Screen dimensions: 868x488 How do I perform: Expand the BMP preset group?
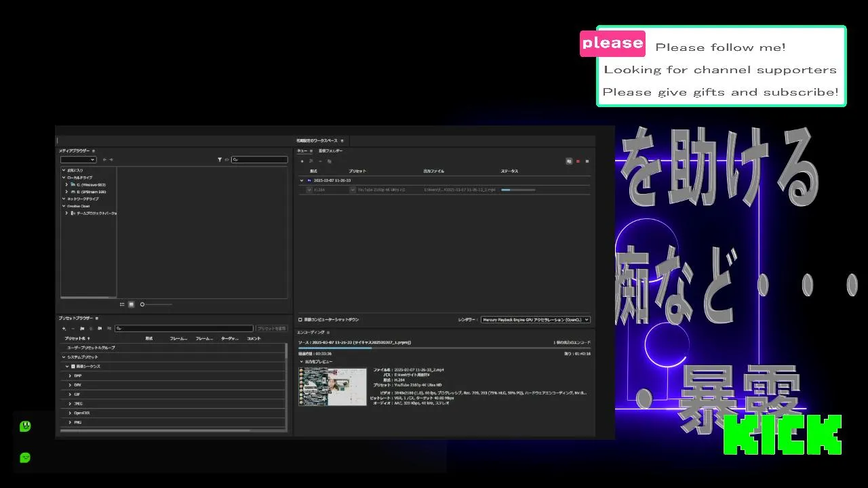pyautogui.click(x=70, y=375)
